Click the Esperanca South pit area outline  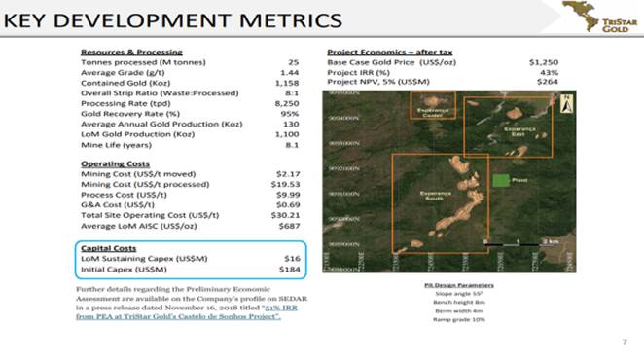coord(440,203)
